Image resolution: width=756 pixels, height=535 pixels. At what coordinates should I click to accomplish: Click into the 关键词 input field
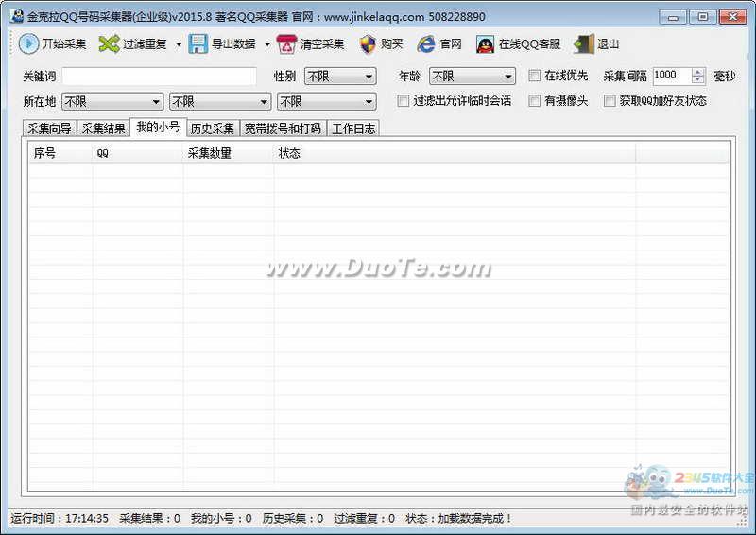tap(159, 77)
